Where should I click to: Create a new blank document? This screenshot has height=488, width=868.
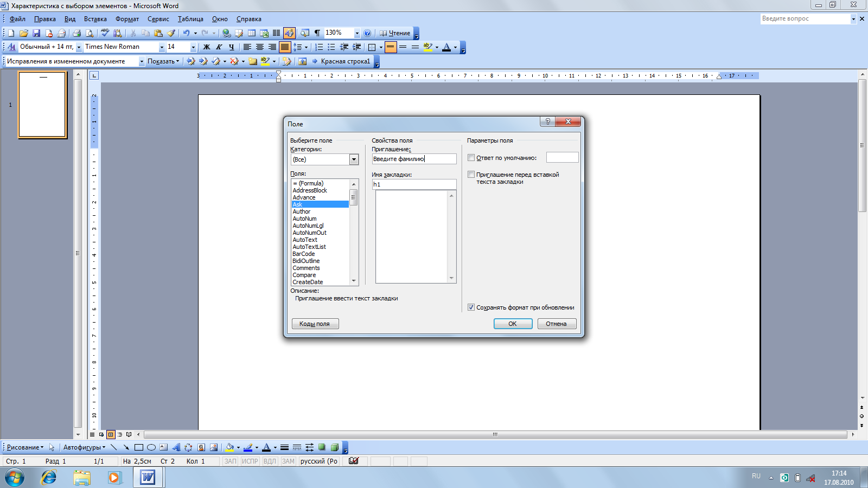click(11, 33)
